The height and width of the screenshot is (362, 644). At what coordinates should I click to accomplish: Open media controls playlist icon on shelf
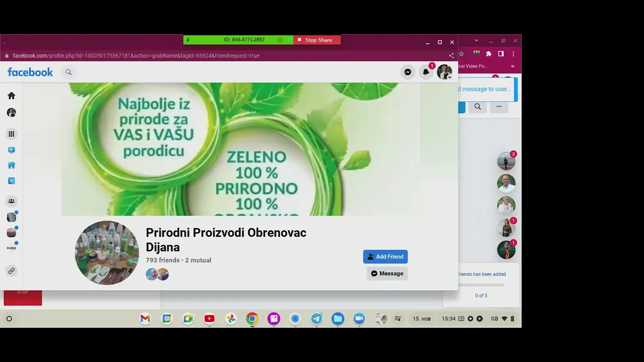pyautogui.click(x=397, y=319)
